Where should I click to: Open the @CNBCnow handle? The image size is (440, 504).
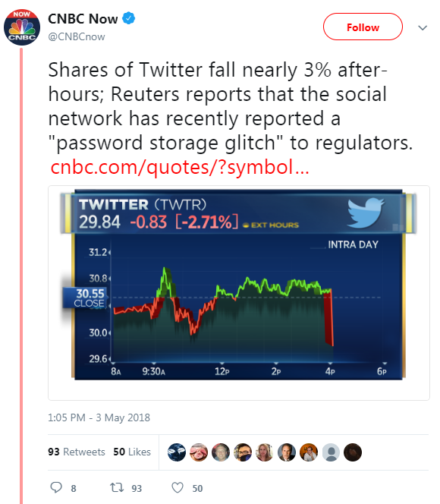(x=77, y=36)
